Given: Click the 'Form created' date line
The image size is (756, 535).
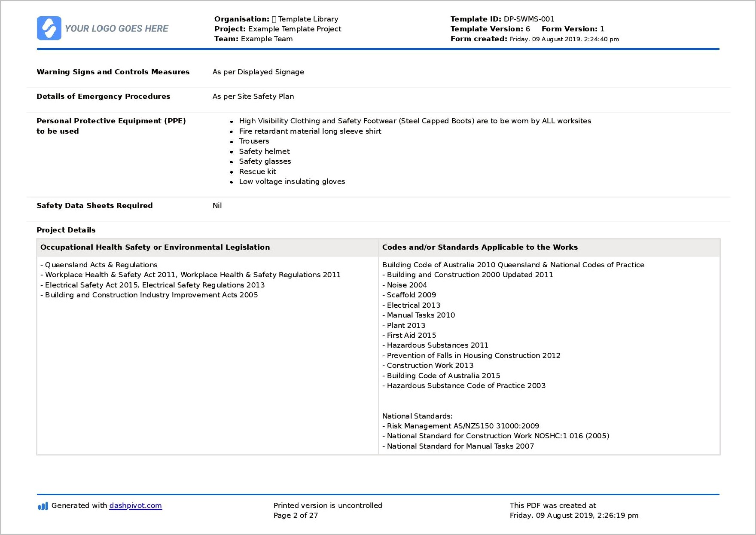Looking at the screenshot, I should coord(534,39).
